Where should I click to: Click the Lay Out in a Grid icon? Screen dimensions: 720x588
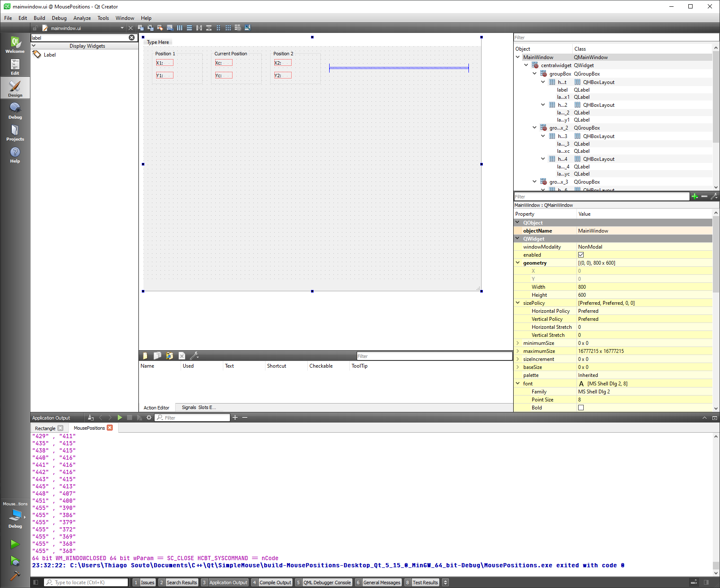[x=228, y=28]
